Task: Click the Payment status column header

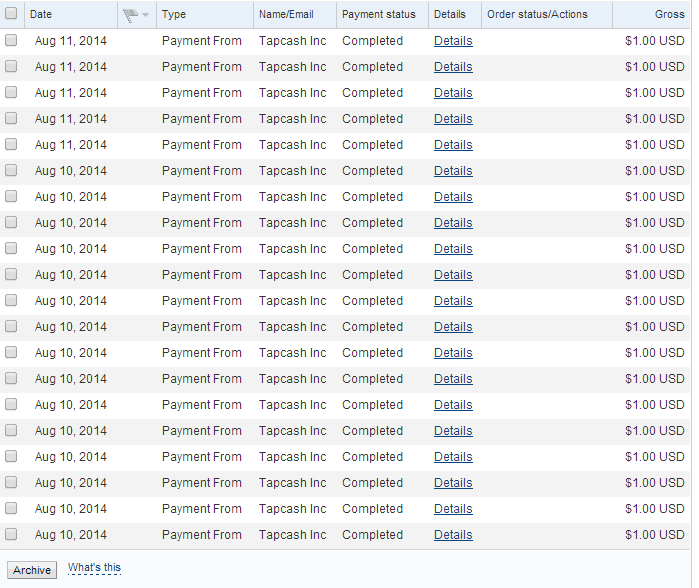Action: pyautogui.click(x=379, y=14)
